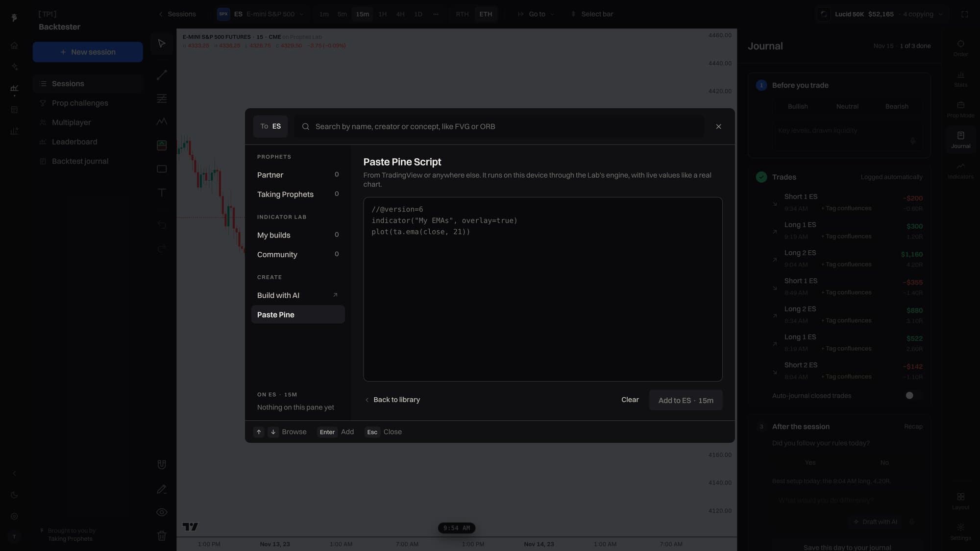This screenshot has height=551, width=980.
Task: Start a New session
Action: [x=88, y=52]
